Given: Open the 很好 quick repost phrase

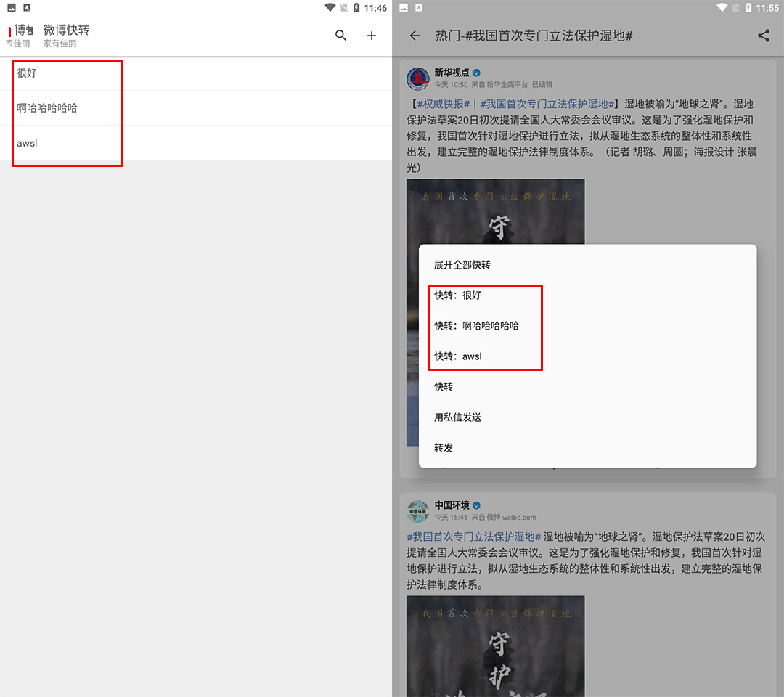Looking at the screenshot, I should (196, 73).
